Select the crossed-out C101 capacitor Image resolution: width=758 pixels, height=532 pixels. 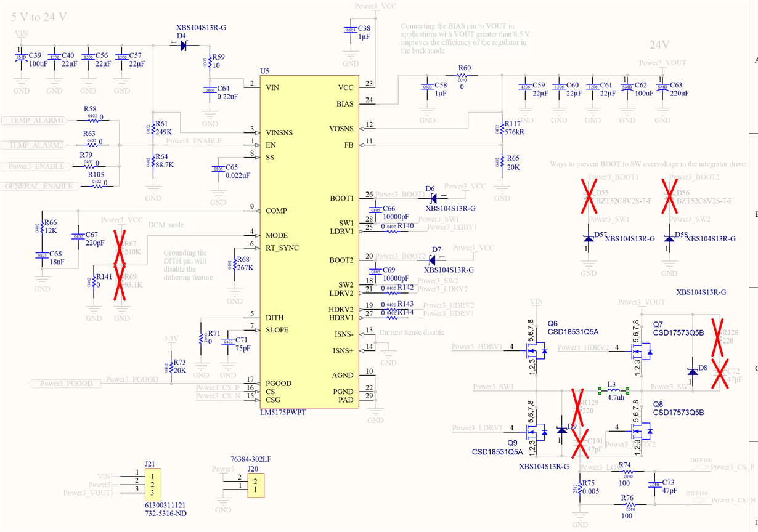[x=580, y=442]
